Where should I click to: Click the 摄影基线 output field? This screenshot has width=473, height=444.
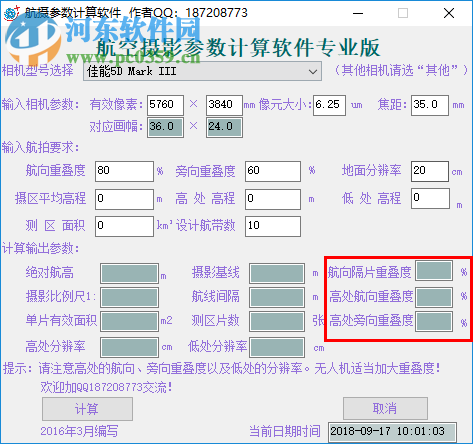(x=277, y=273)
